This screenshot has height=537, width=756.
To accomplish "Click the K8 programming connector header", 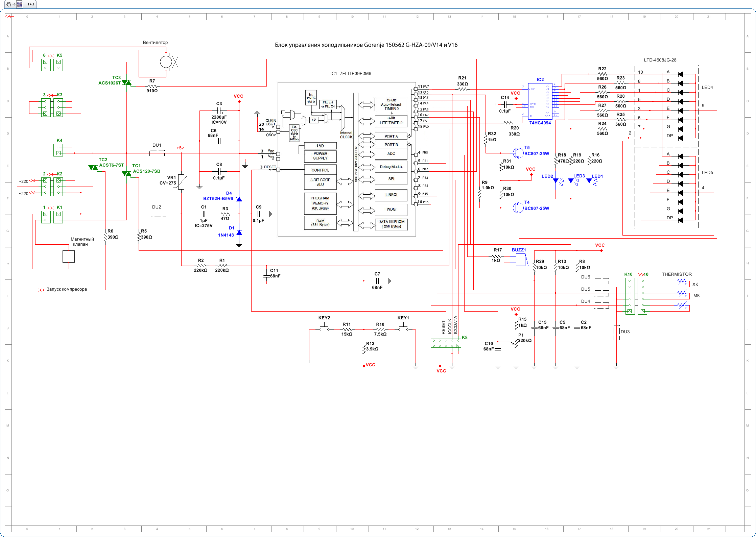I will [x=446, y=343].
